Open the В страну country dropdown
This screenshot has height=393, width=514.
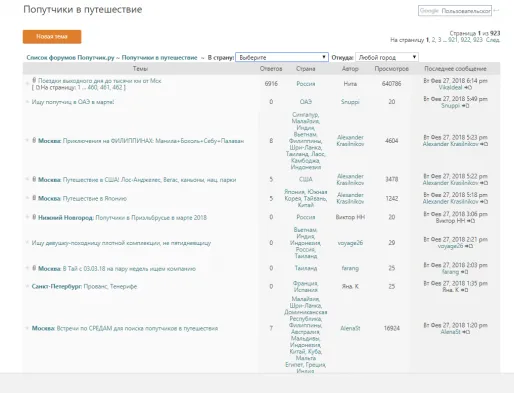tap(282, 57)
